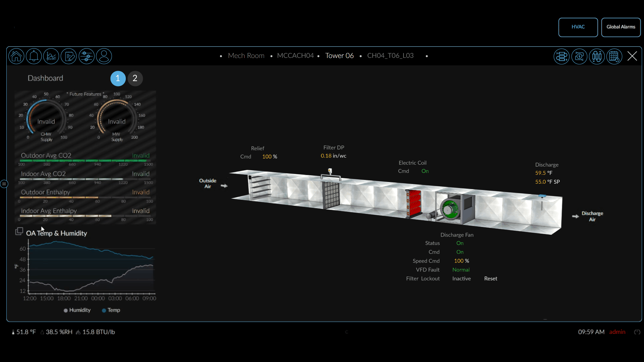Select dashboard page 1

118,78
